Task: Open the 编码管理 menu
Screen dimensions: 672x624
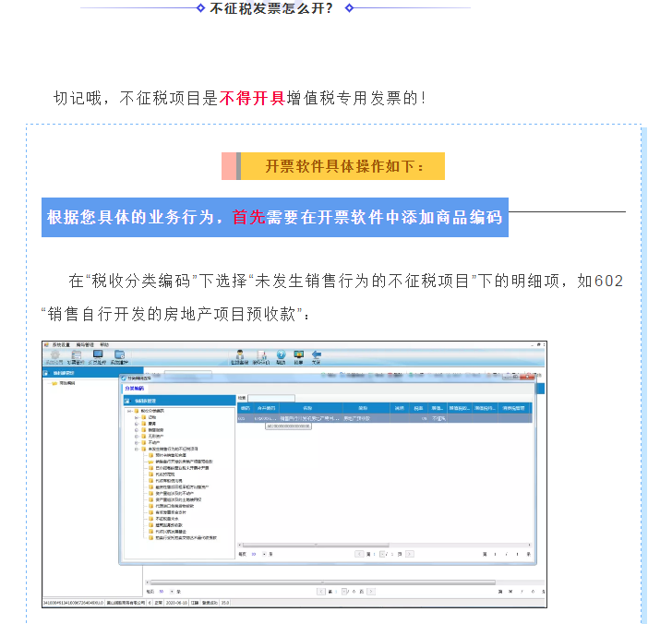Action: point(85,344)
